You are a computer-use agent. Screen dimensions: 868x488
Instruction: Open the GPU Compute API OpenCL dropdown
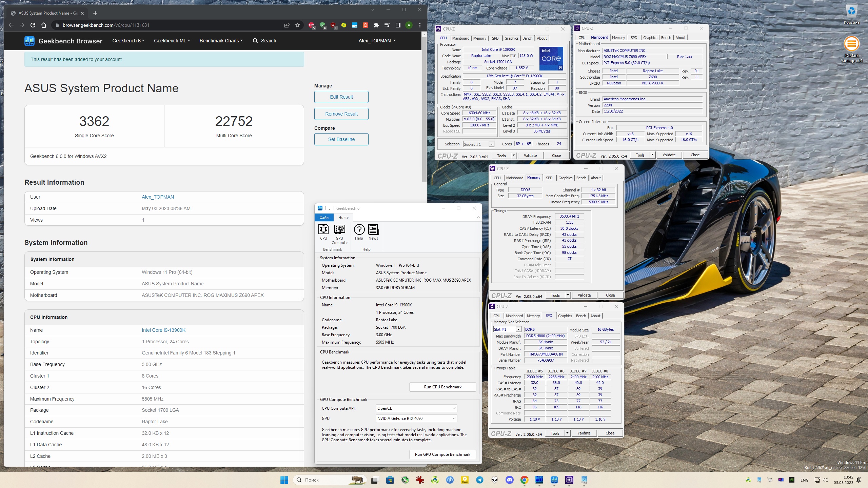pyautogui.click(x=416, y=408)
